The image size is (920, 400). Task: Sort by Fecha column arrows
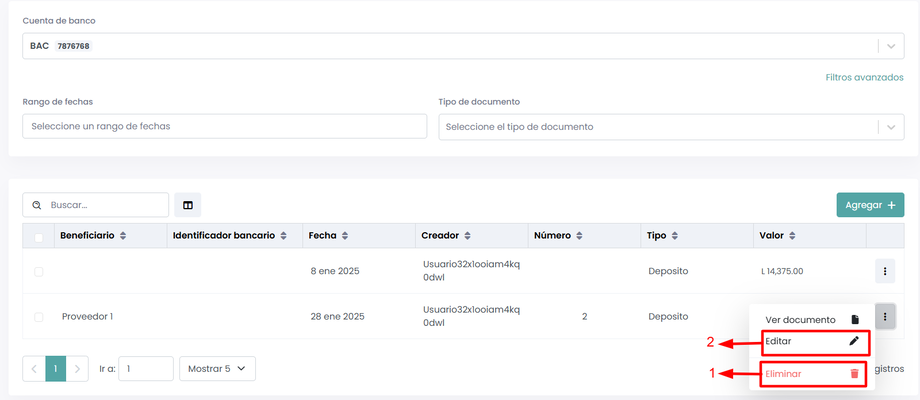[345, 236]
